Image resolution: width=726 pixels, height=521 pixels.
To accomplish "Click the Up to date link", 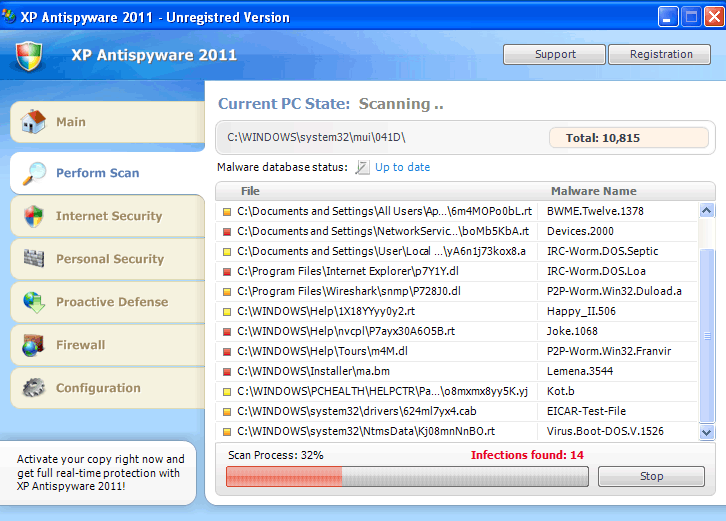I will 402,168.
